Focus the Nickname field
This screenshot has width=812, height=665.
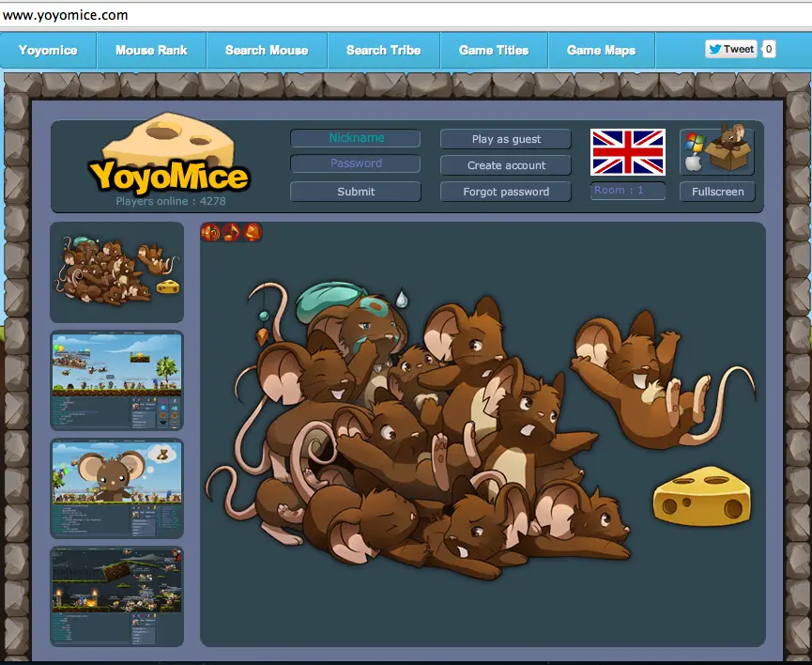(356, 138)
